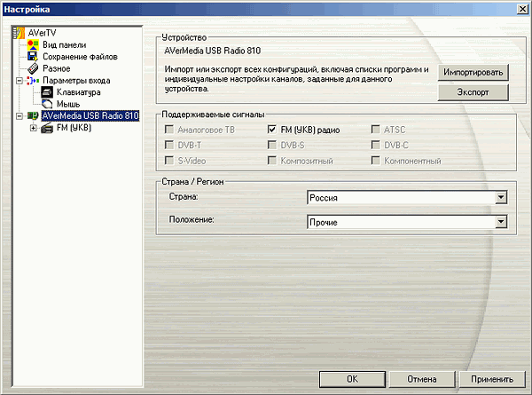Click the Применить button
This screenshot has height=395, width=532.
tap(492, 379)
